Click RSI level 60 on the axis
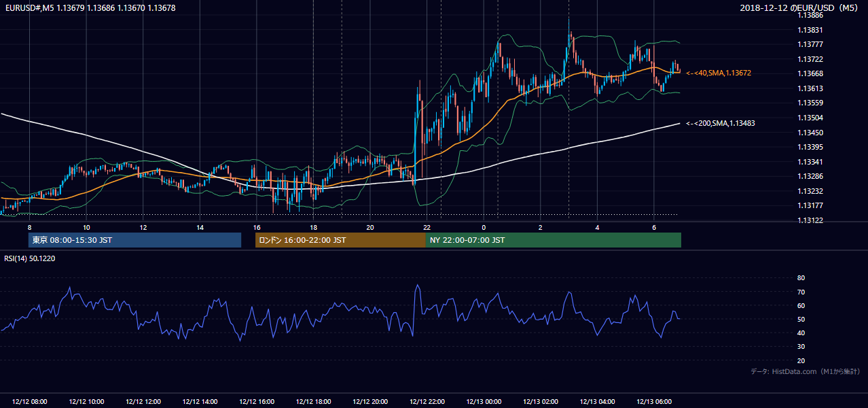This screenshot has height=408, width=868. [801, 305]
